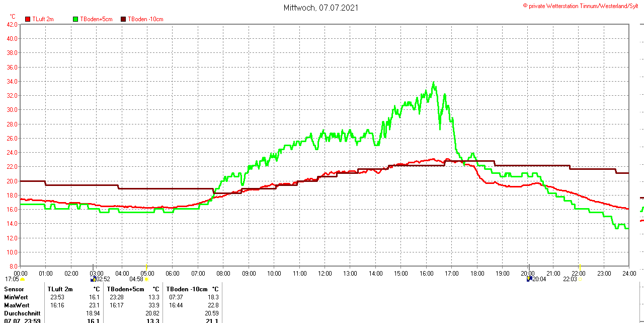Click the green TBoden+5cm legend swatch
The height and width of the screenshot is (323, 644).
pos(75,19)
